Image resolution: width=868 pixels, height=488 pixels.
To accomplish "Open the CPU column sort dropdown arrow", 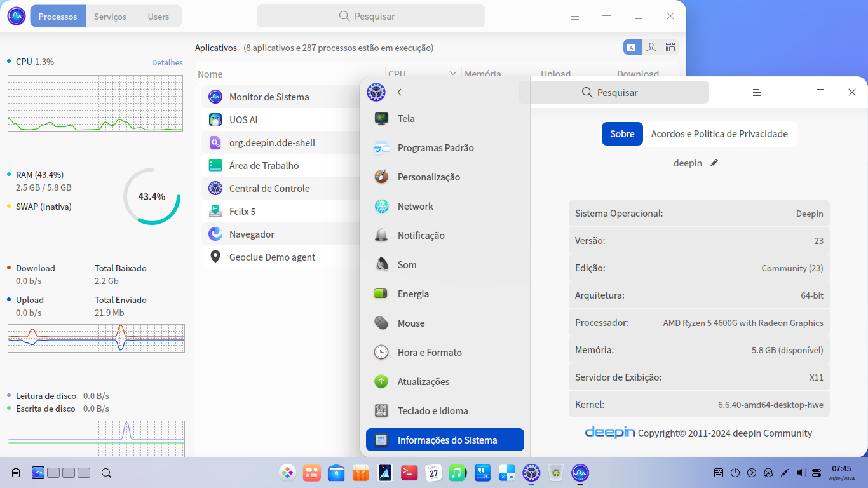I will pos(453,74).
